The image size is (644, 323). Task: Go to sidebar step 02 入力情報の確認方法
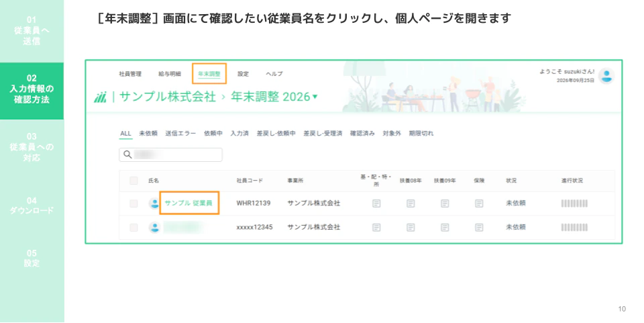32,91
